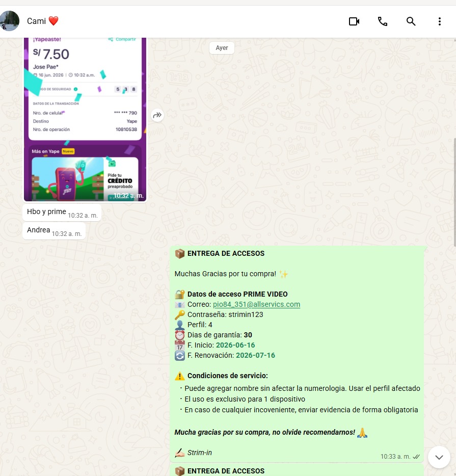Click the 'Ayer' date label
Image resolution: width=456 pixels, height=476 pixels.
[222, 48]
